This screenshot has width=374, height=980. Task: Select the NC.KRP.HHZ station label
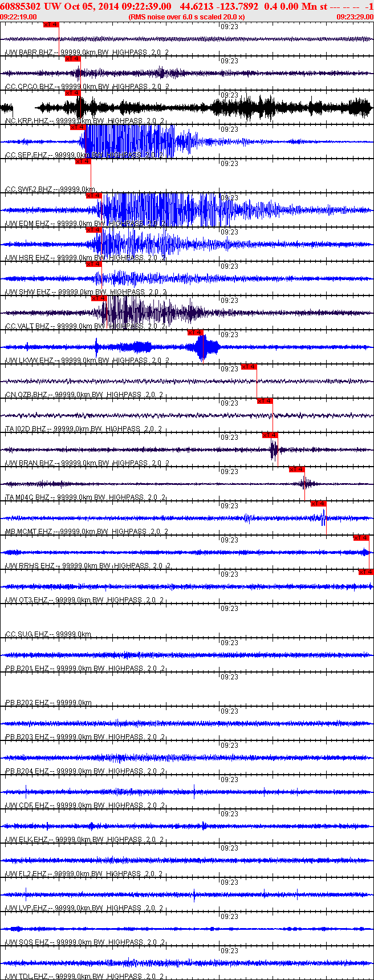tap(84, 121)
